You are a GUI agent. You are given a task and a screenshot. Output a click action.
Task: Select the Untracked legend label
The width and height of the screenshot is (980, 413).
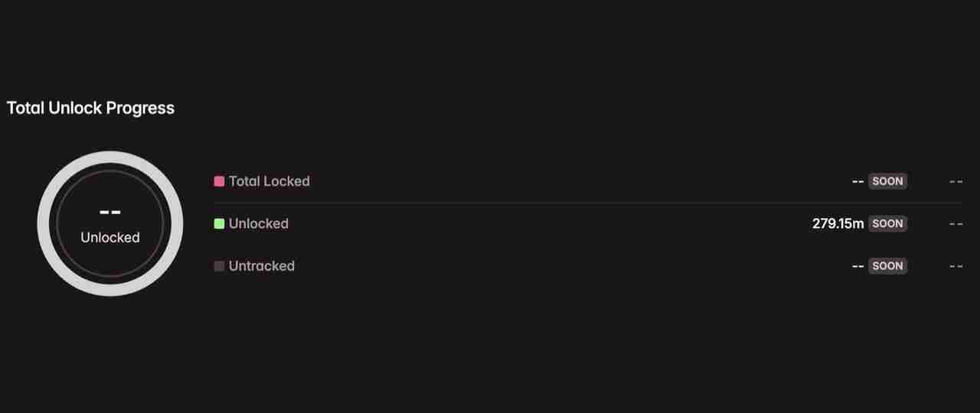coord(261,266)
